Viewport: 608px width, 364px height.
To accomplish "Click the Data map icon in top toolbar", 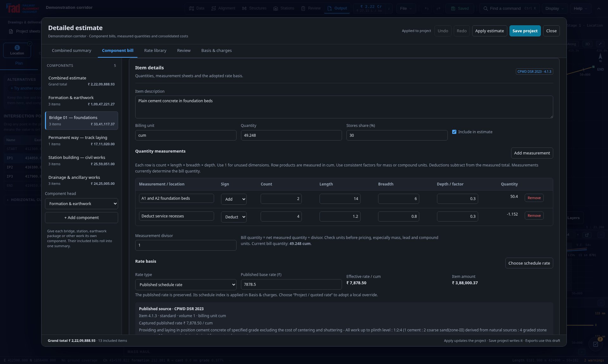I will pos(191,9).
